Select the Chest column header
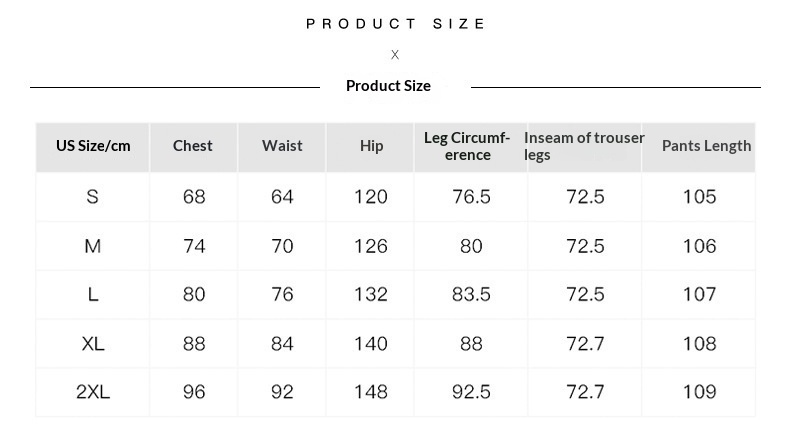This screenshot has height=441, width=790. point(193,146)
